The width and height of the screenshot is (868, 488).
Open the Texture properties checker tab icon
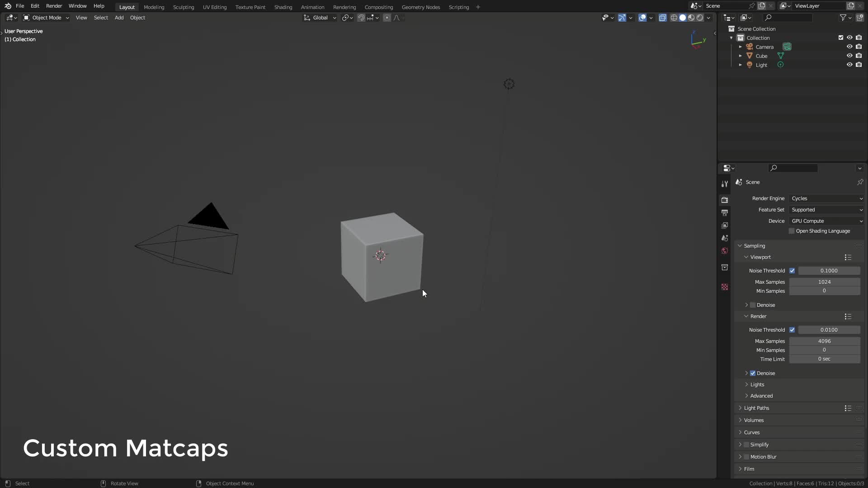pos(725,287)
